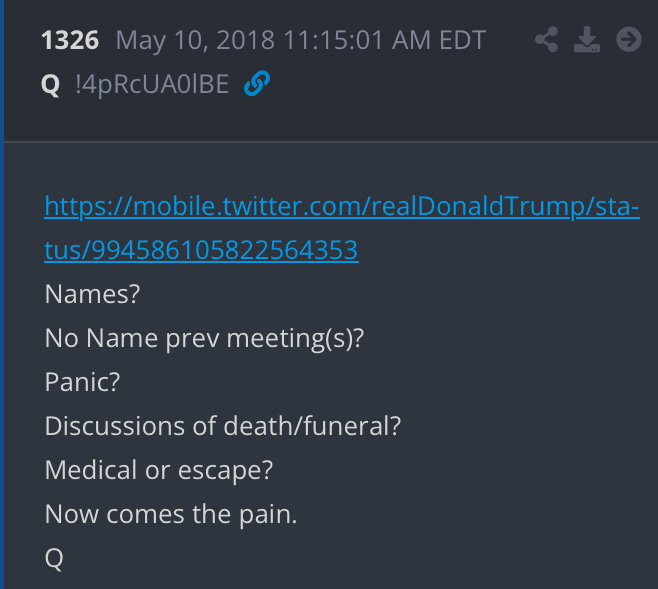Click the tripcode !4pRcUA0lBE

pos(152,84)
